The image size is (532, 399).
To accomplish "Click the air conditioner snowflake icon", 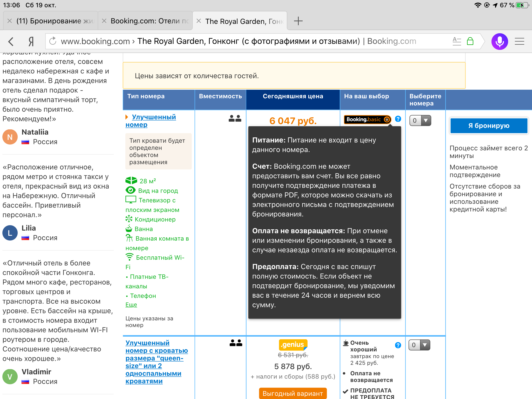I will click(129, 219).
